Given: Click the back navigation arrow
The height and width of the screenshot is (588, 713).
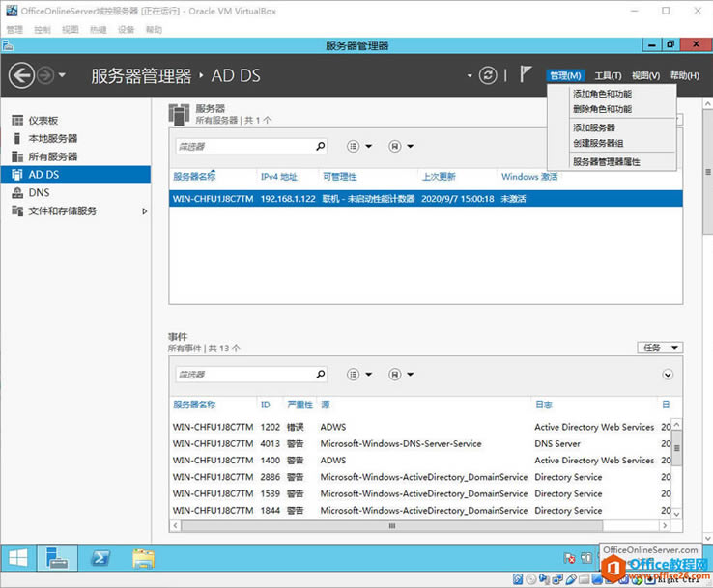Looking at the screenshot, I should point(21,75).
